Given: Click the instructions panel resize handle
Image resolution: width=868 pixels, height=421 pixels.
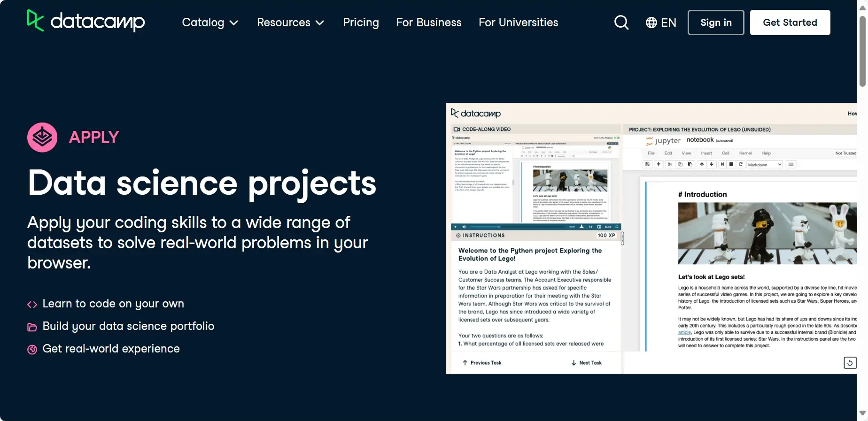Looking at the screenshot, I should 622,238.
